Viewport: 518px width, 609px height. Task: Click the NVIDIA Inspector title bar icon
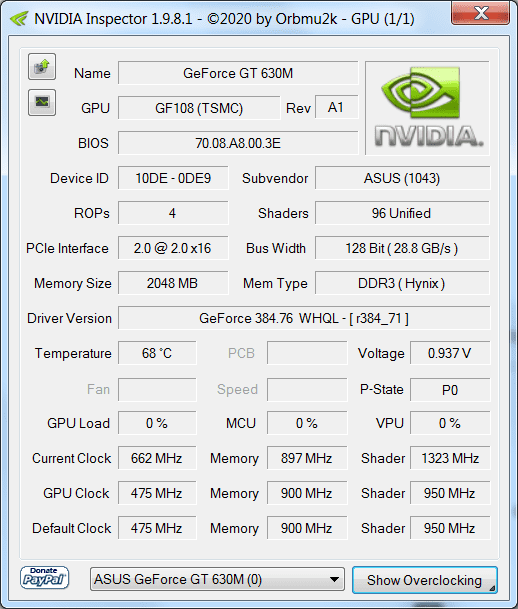[19, 18]
